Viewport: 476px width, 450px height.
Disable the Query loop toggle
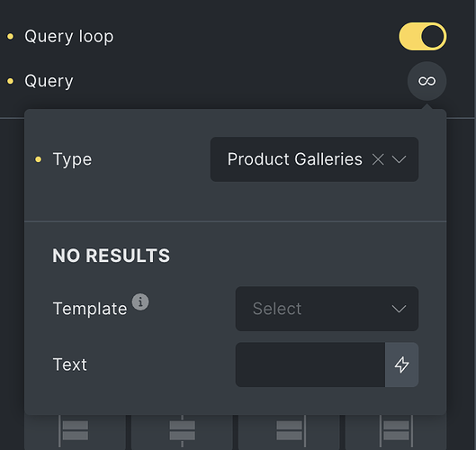point(423,36)
